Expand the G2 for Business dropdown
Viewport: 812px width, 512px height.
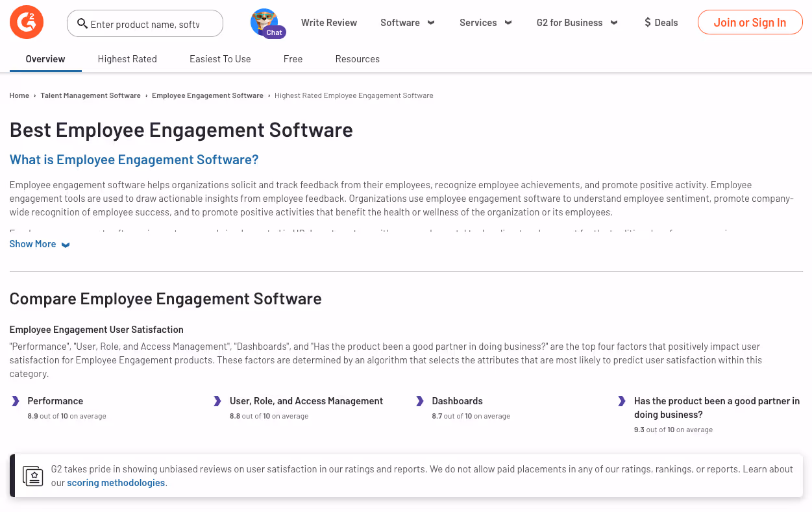577,23
